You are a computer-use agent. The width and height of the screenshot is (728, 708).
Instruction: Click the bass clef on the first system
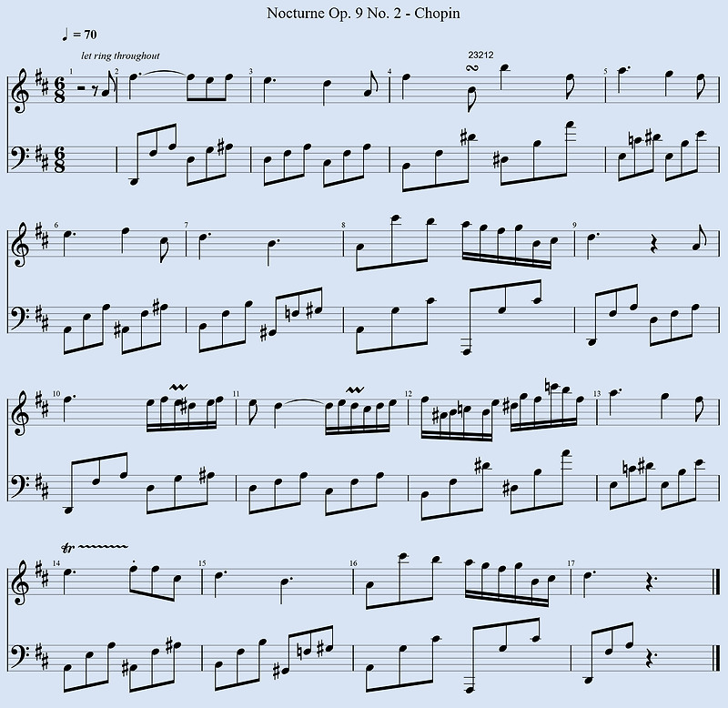[x=17, y=157]
